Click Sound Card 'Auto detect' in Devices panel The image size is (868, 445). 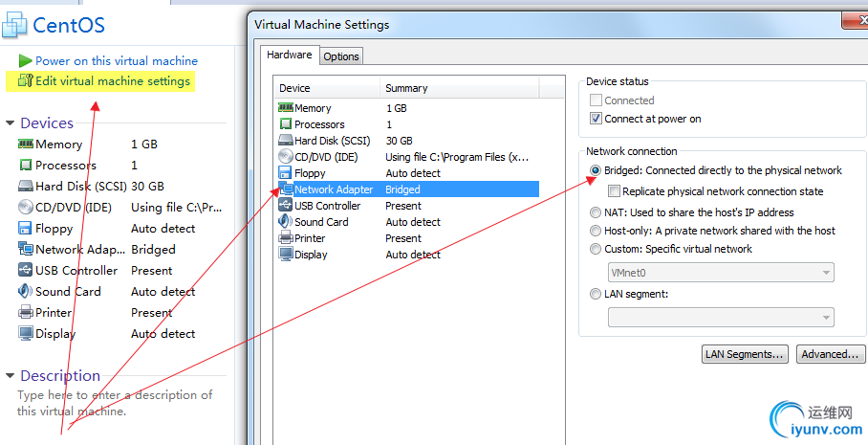click(163, 292)
